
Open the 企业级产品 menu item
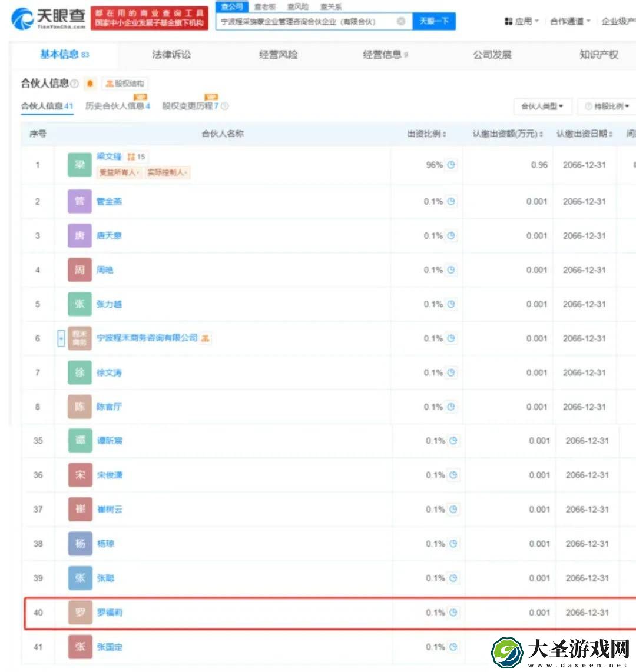618,21
